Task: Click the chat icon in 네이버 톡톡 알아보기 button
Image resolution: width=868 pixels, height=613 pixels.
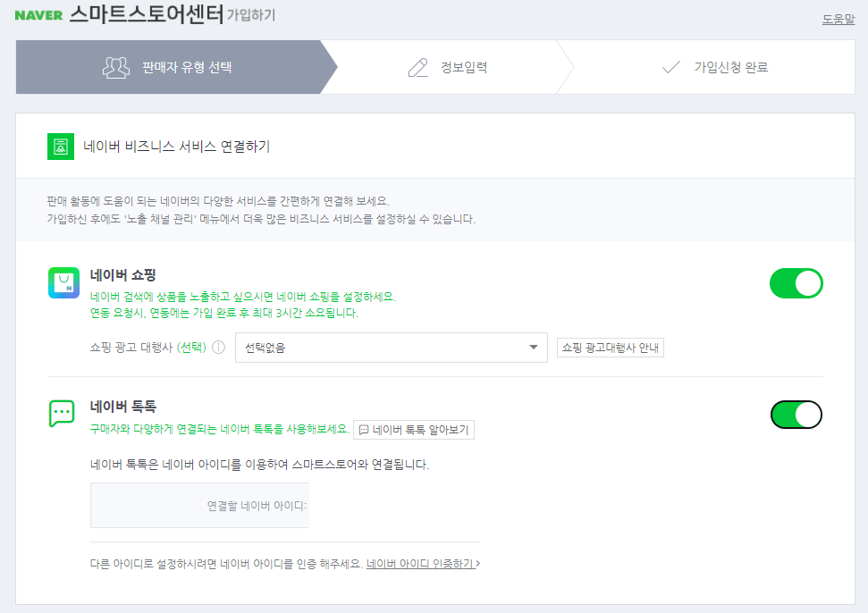Action: (364, 430)
